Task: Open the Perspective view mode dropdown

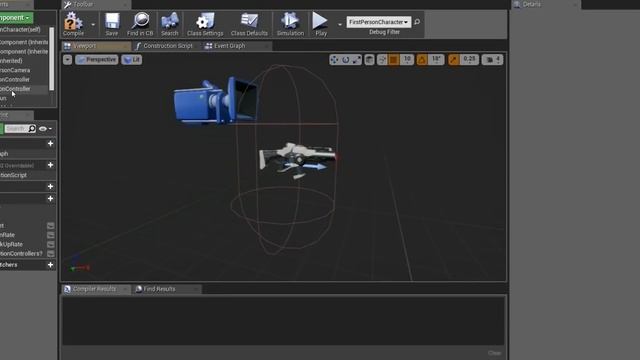Action: 97,60
